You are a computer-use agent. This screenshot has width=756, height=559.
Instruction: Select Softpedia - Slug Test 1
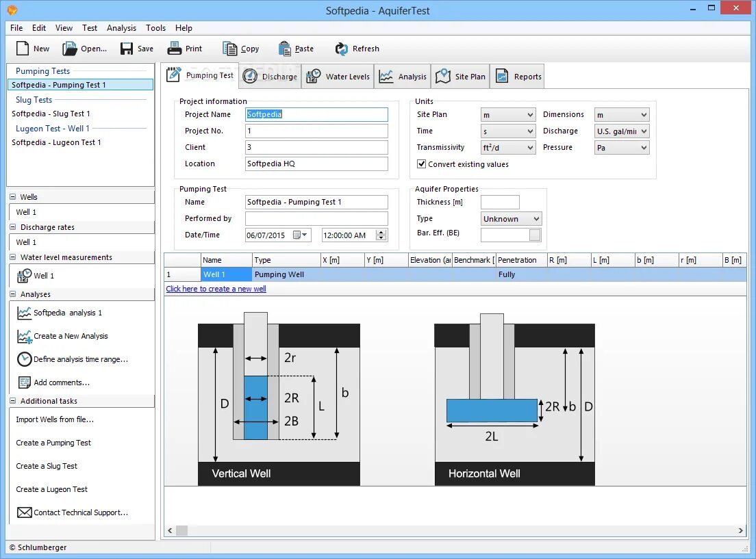(x=51, y=114)
